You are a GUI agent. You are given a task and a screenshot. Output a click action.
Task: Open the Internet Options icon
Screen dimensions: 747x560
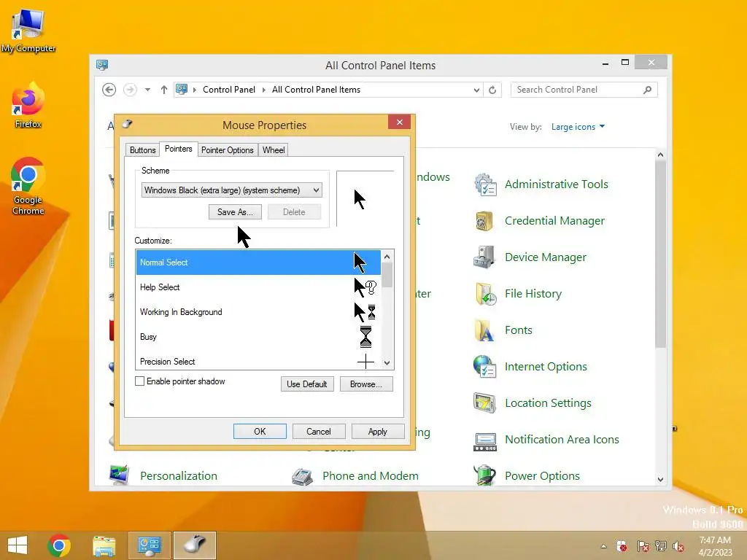(485, 367)
